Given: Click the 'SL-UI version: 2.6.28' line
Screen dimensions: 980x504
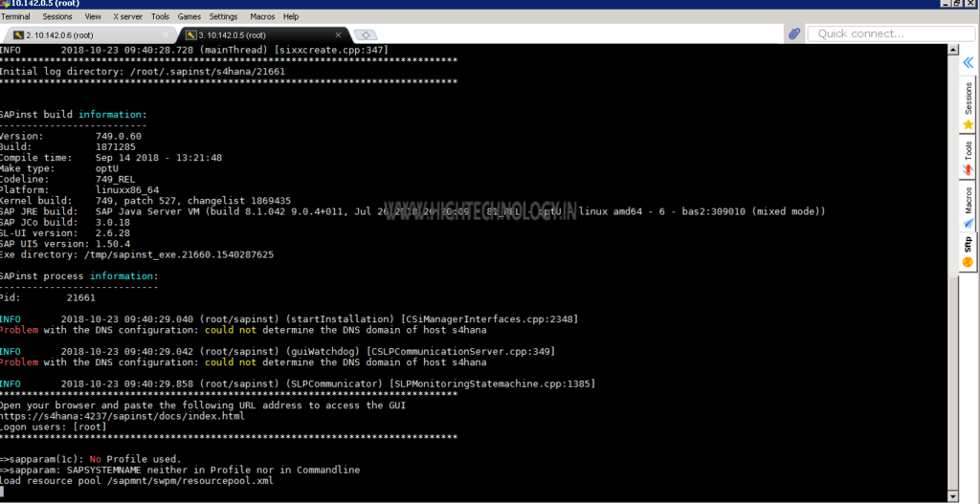Looking at the screenshot, I should tap(65, 233).
